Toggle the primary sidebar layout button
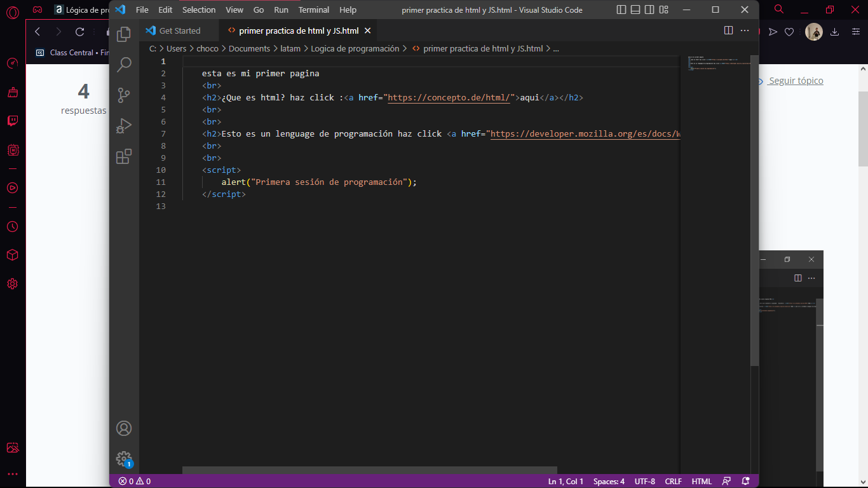 (x=621, y=10)
